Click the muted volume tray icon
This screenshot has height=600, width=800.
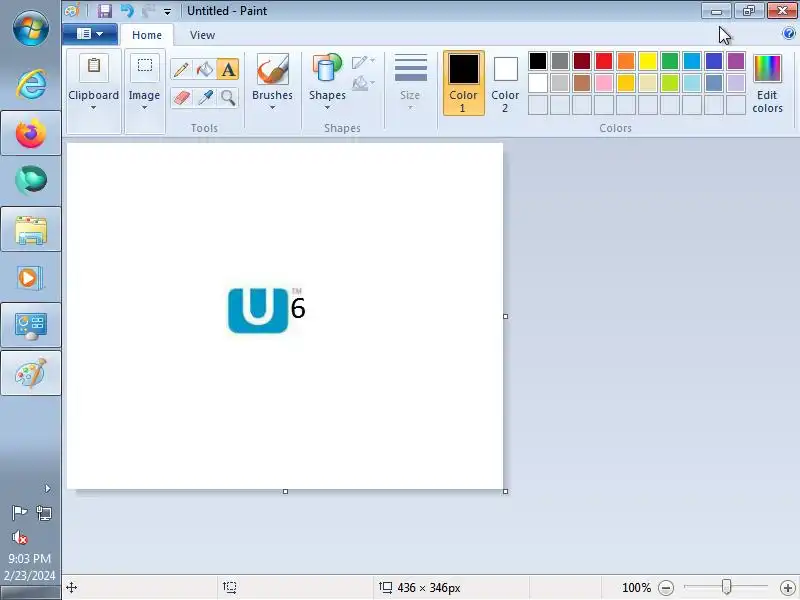(19, 537)
